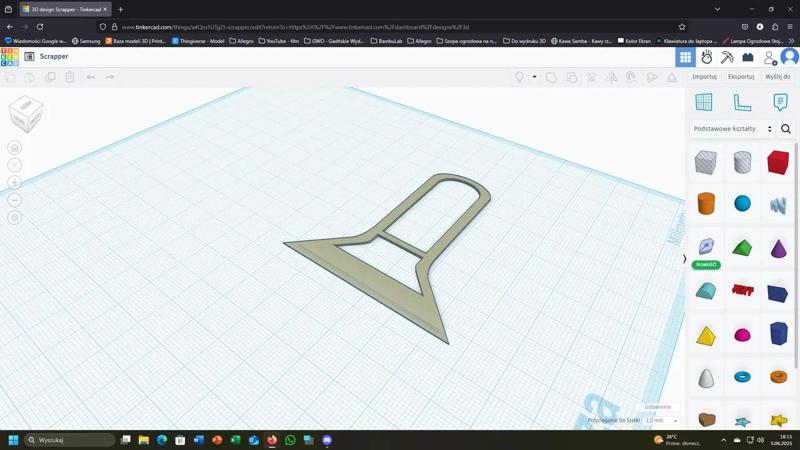The width and height of the screenshot is (800, 450).
Task: Open WhatsApp from the taskbar
Action: pyautogui.click(x=290, y=440)
